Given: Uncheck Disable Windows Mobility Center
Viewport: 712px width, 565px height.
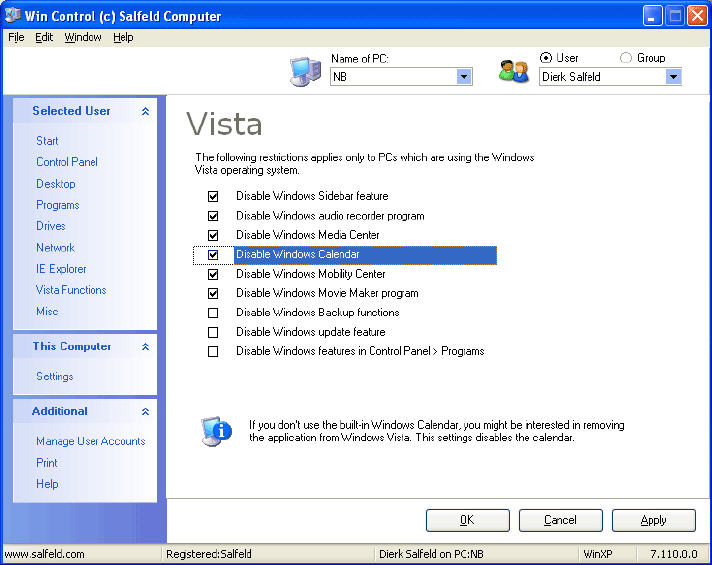Looking at the screenshot, I should tap(213, 274).
